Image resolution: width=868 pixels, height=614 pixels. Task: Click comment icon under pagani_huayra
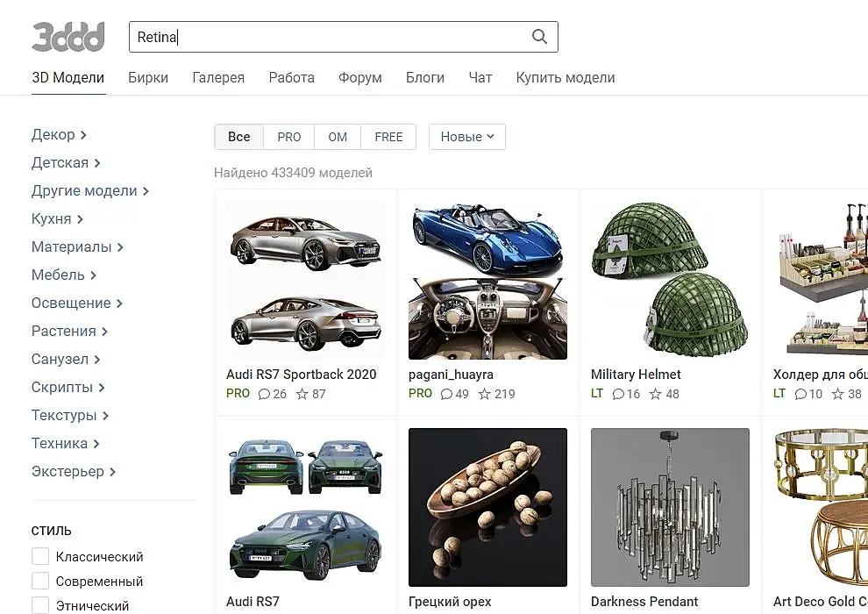tap(447, 394)
